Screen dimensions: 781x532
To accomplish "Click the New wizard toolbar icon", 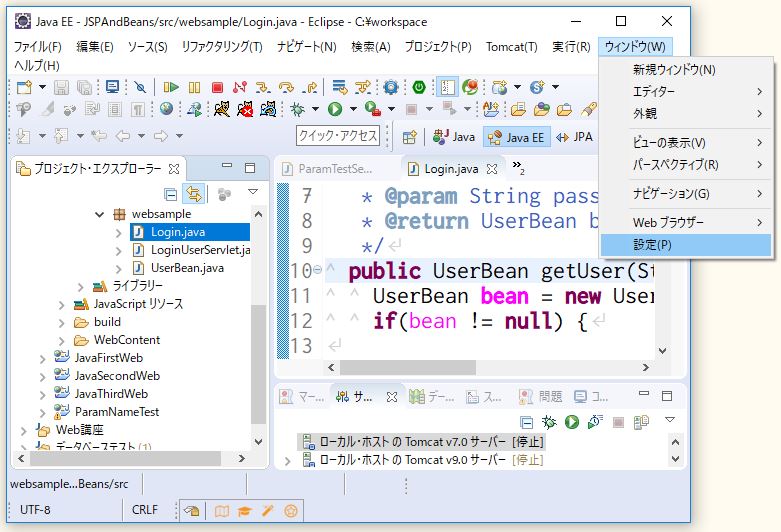I will point(24,88).
